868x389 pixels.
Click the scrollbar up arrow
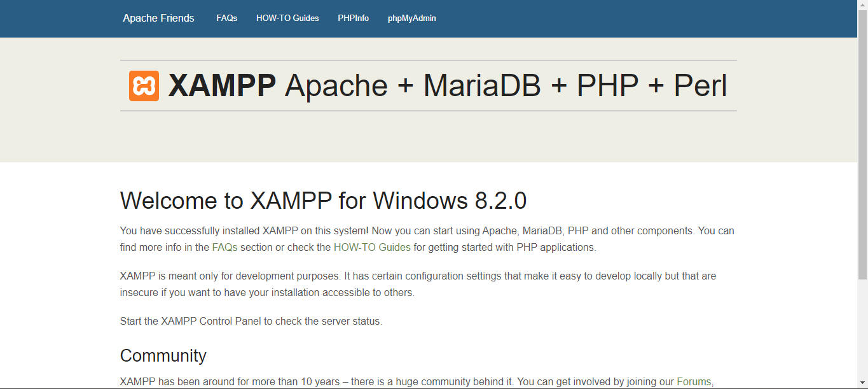862,5
